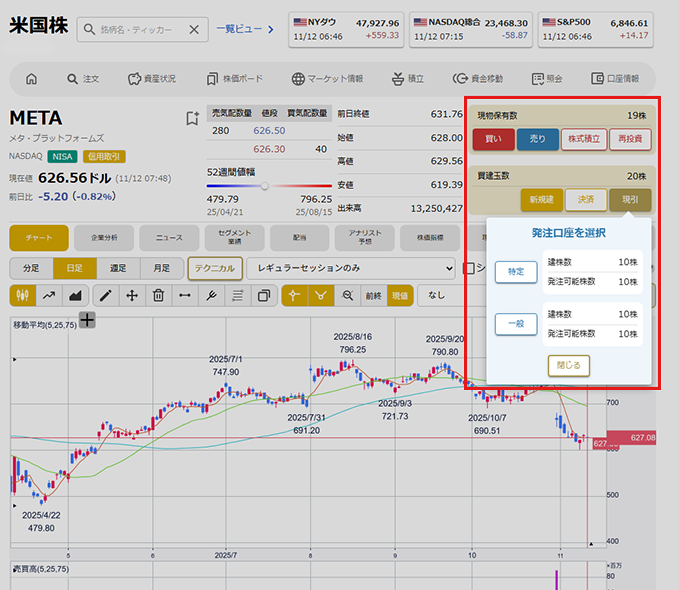Toggle the 前終 previous close button
The image size is (680, 590).
[373, 295]
